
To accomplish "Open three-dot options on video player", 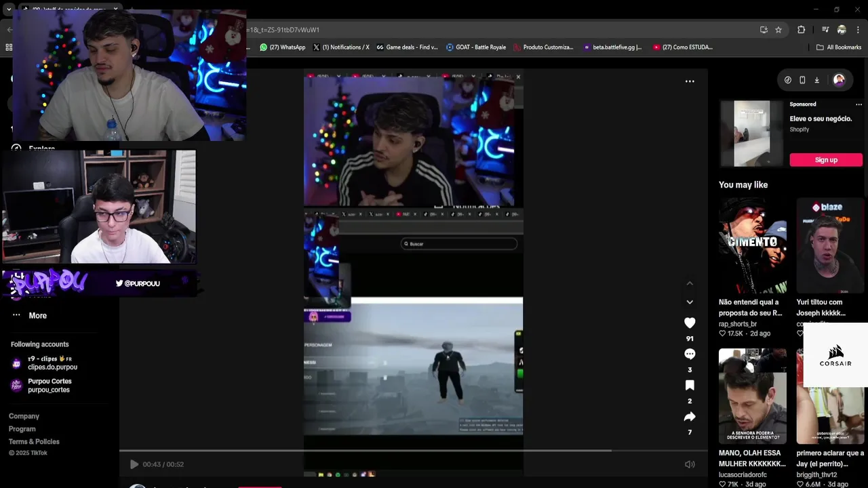I will [690, 81].
